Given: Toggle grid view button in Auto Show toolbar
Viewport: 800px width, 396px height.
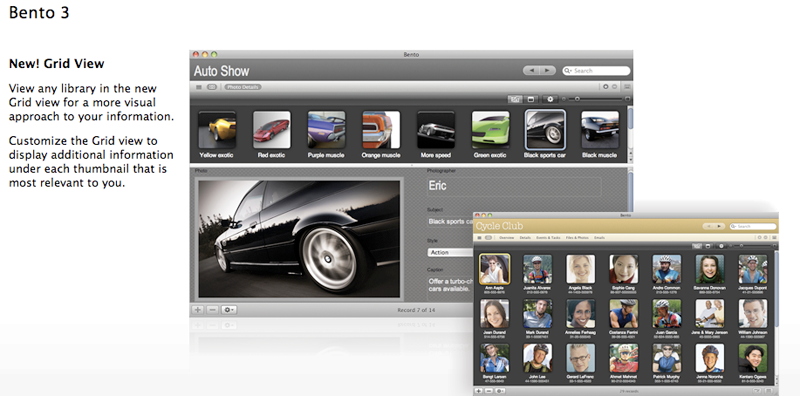Looking at the screenshot, I should [515, 99].
